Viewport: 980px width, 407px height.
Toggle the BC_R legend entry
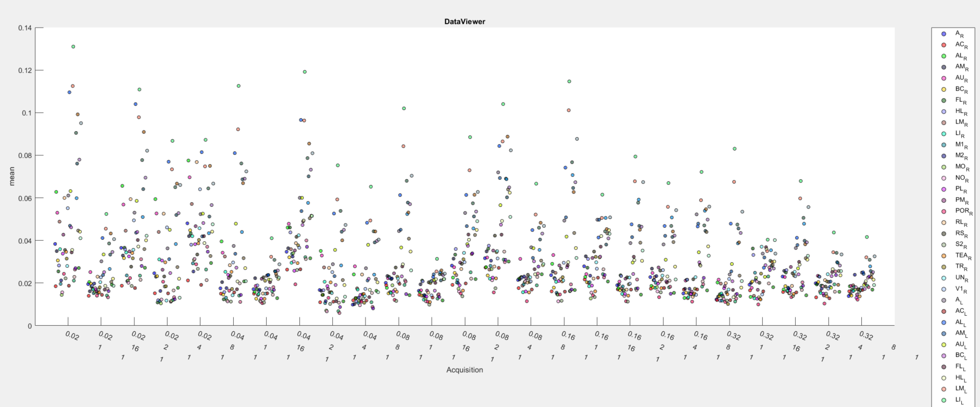pyautogui.click(x=955, y=89)
